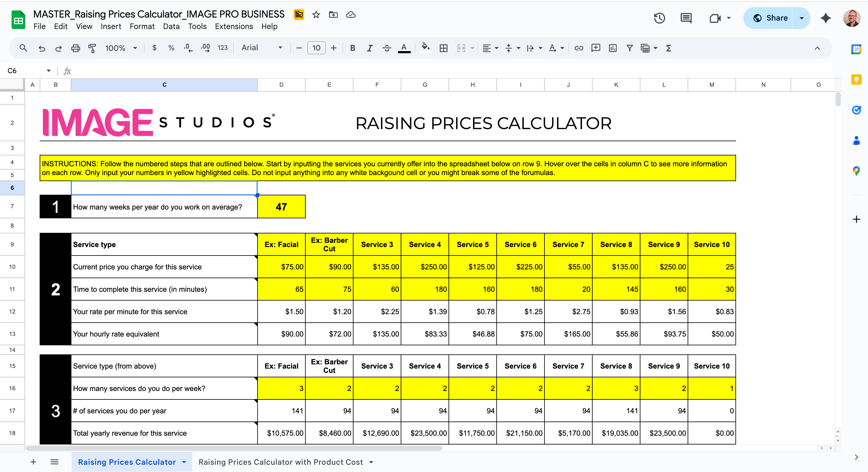Viewport: 868px width, 472px height.
Task: Click the add new sheet plus button
Action: point(33,462)
